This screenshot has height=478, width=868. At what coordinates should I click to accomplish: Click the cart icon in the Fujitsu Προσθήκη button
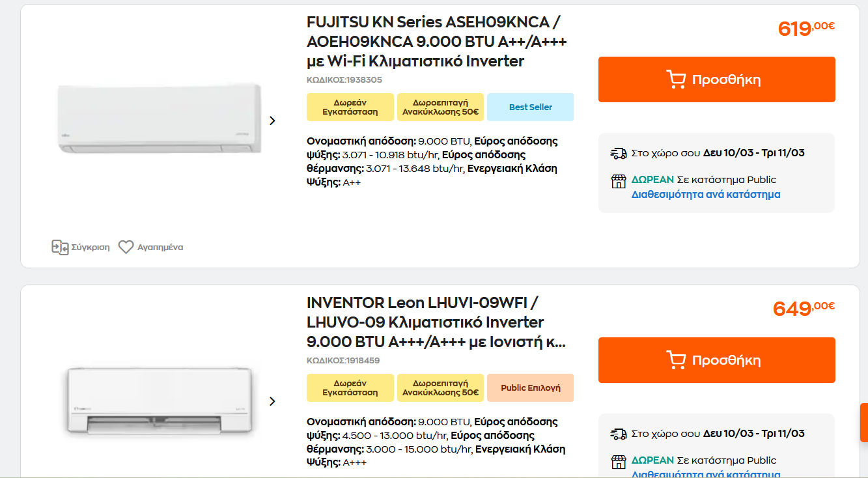[676, 79]
